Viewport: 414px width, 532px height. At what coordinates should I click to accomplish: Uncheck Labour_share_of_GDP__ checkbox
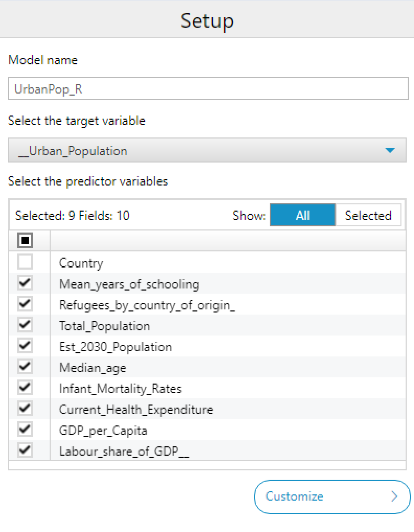25,451
